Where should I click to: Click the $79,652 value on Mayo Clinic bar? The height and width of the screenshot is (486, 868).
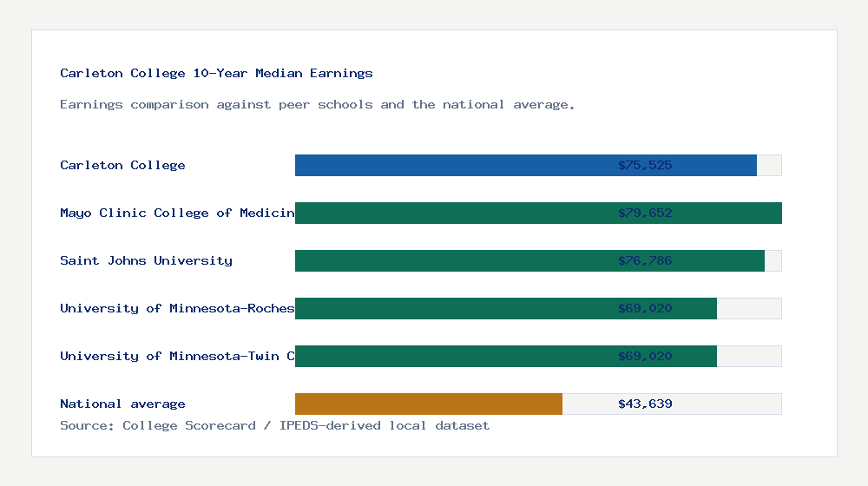pyautogui.click(x=645, y=213)
